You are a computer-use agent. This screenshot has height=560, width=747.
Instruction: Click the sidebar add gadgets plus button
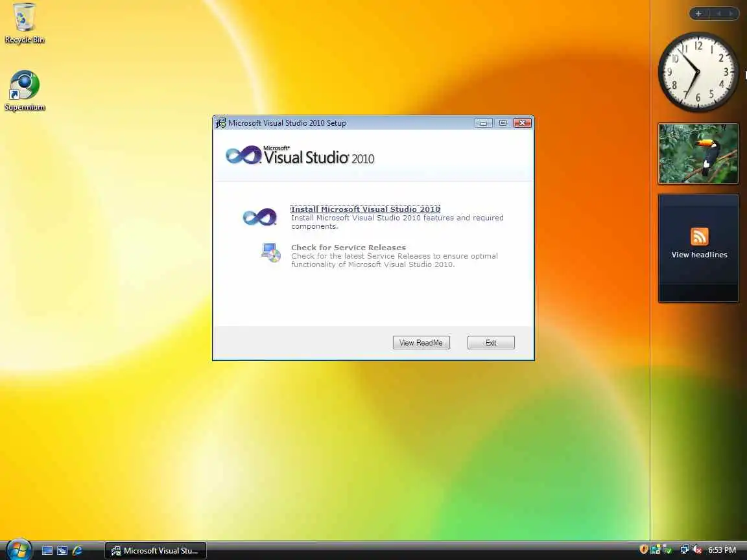698,14
